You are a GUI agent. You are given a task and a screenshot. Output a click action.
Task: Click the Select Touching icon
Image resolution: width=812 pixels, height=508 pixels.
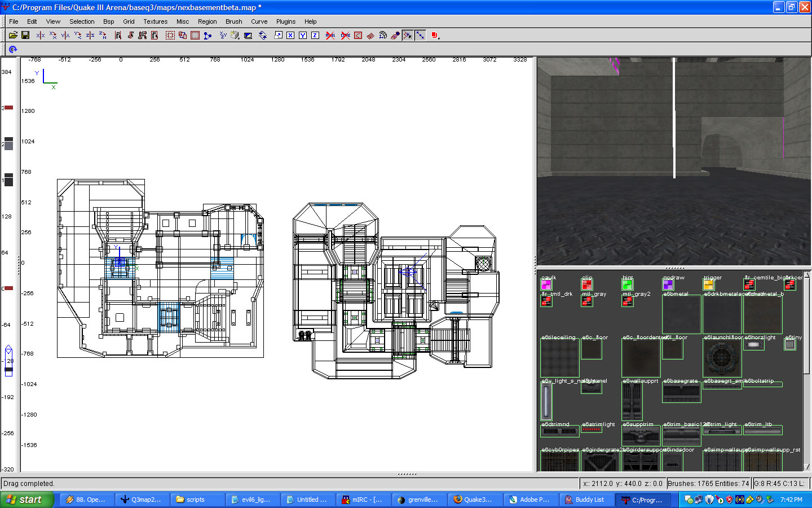(130, 35)
